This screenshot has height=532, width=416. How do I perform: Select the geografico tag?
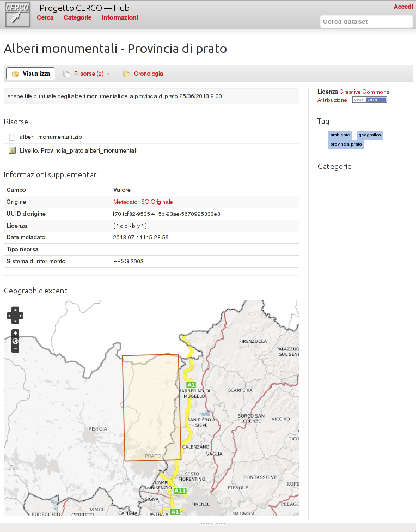[370, 135]
